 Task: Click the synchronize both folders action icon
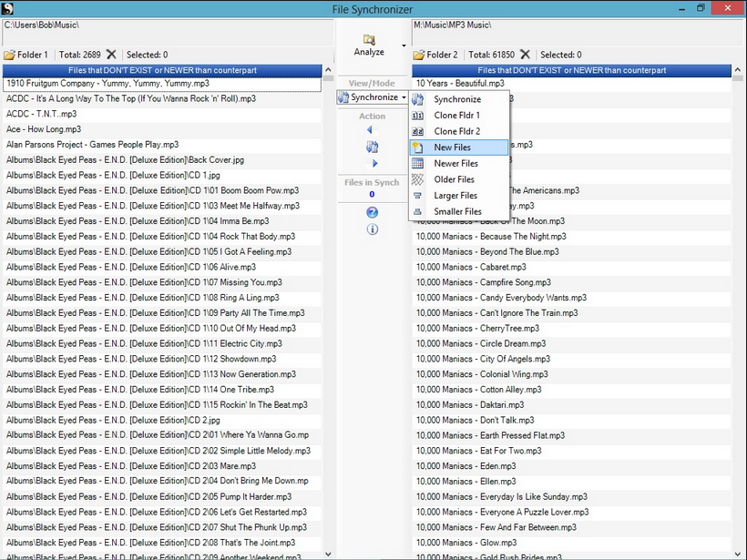372,147
